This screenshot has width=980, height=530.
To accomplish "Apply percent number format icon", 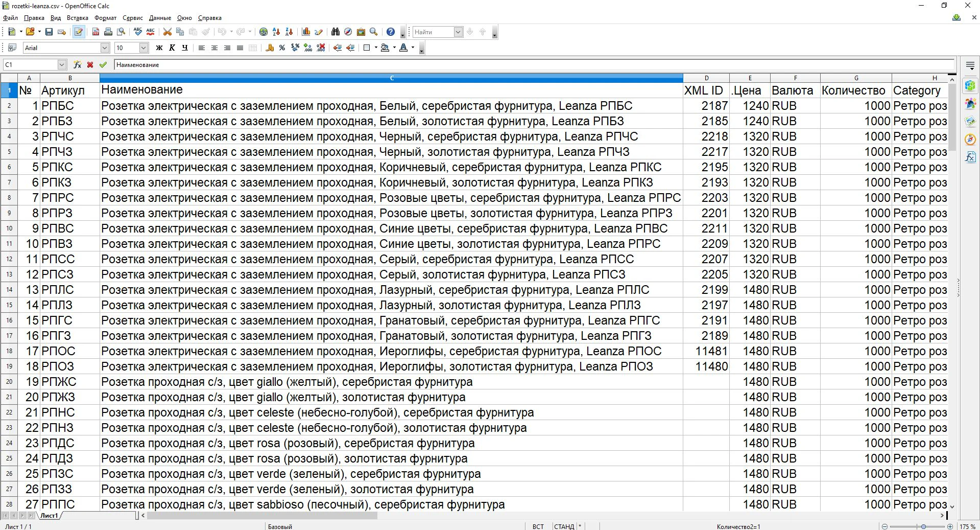I will 282,48.
